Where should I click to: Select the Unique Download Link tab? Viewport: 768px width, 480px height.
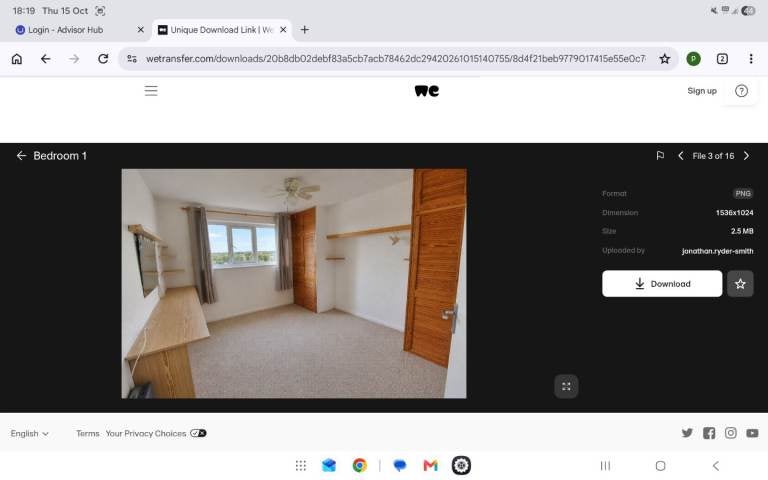pyautogui.click(x=221, y=30)
